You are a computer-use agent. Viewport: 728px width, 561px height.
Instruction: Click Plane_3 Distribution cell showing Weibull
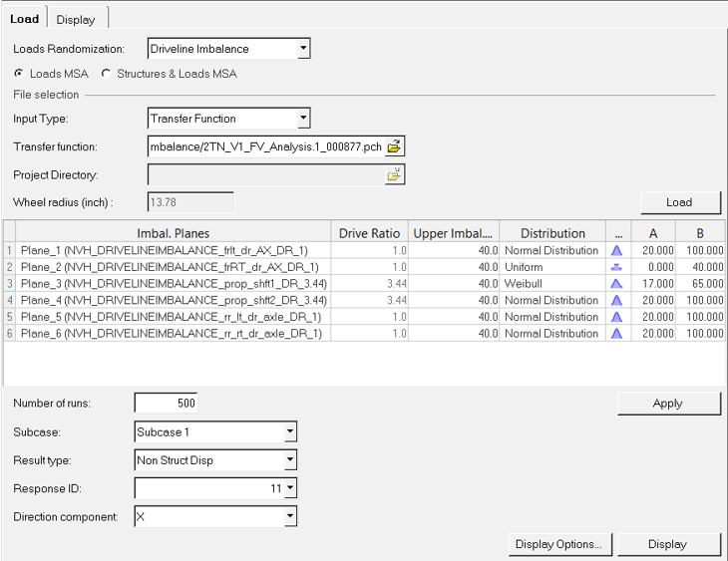pyautogui.click(x=552, y=284)
